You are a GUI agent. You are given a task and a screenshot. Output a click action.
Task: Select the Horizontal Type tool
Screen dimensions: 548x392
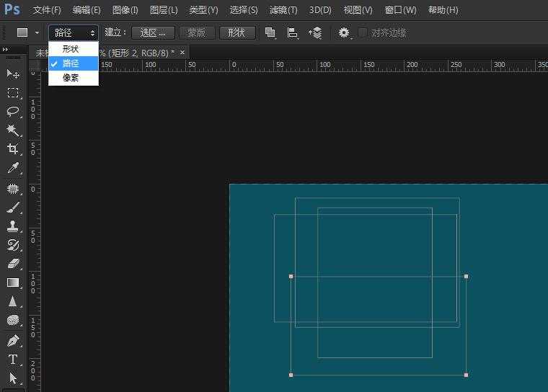tap(13, 359)
